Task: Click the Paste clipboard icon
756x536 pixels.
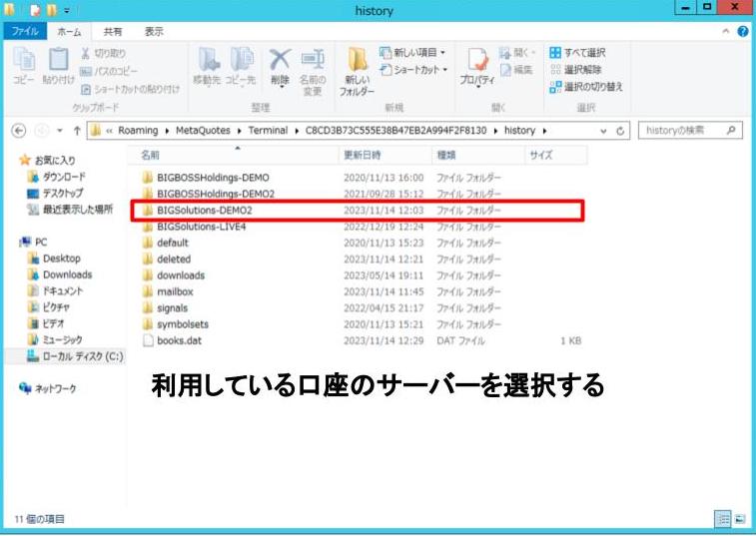Action: coord(58,66)
